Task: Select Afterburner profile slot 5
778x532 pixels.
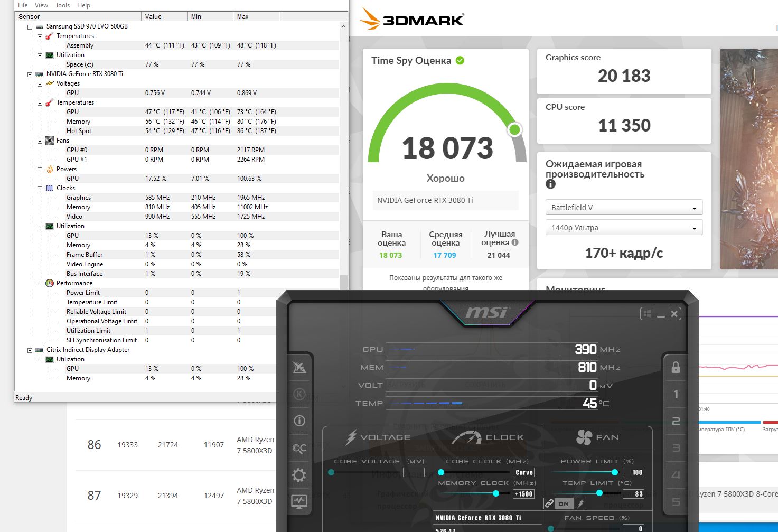Action: pos(676,502)
